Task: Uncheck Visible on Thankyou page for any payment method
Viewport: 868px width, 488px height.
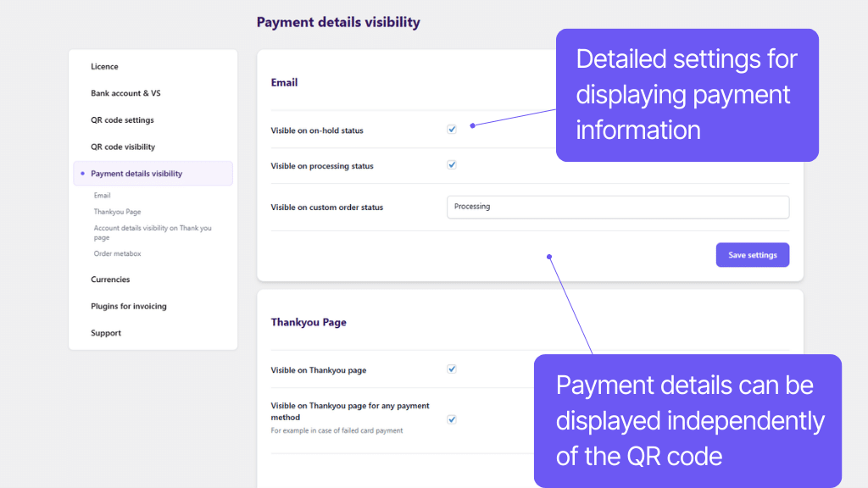Action: (451, 419)
